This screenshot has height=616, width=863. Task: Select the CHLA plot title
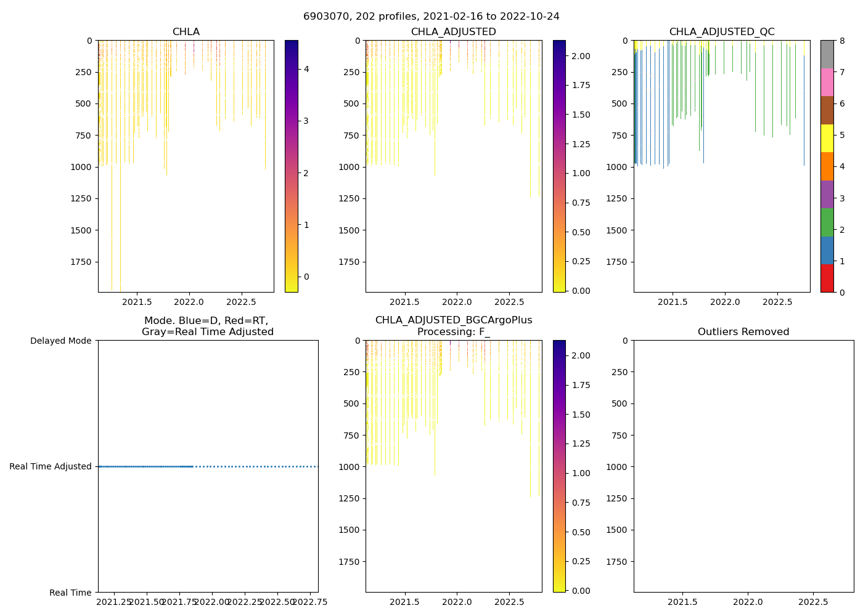(186, 32)
